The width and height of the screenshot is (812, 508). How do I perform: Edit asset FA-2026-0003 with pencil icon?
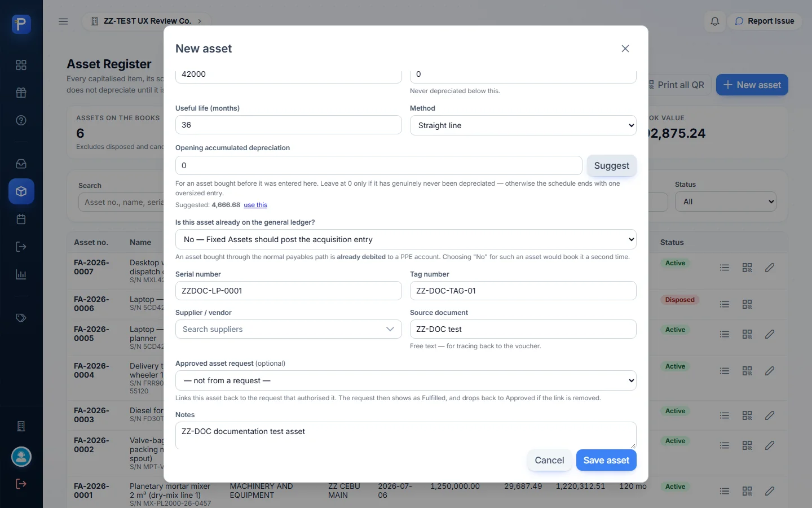tap(770, 415)
